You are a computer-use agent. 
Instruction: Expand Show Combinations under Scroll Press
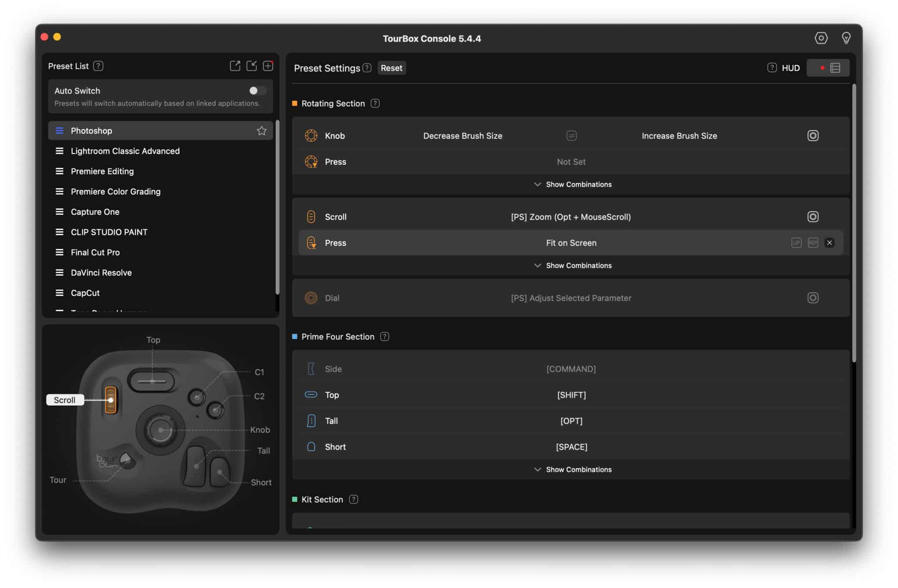point(571,265)
